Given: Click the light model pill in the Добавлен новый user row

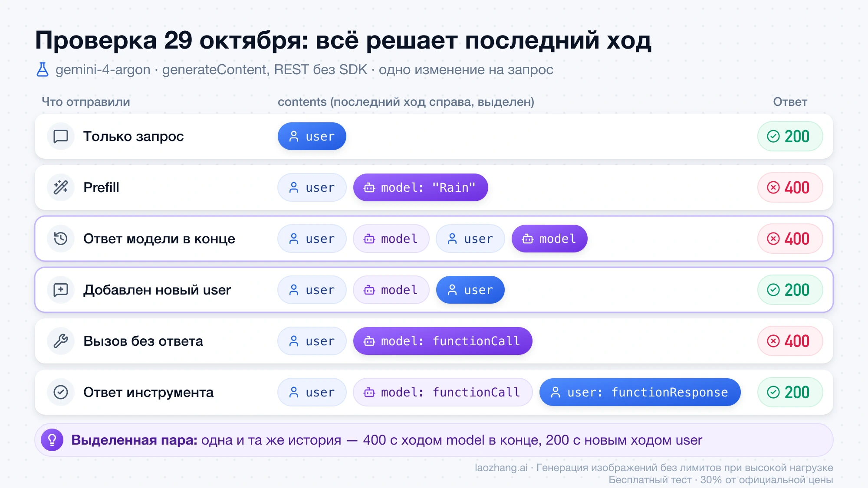Looking at the screenshot, I should (x=391, y=290).
